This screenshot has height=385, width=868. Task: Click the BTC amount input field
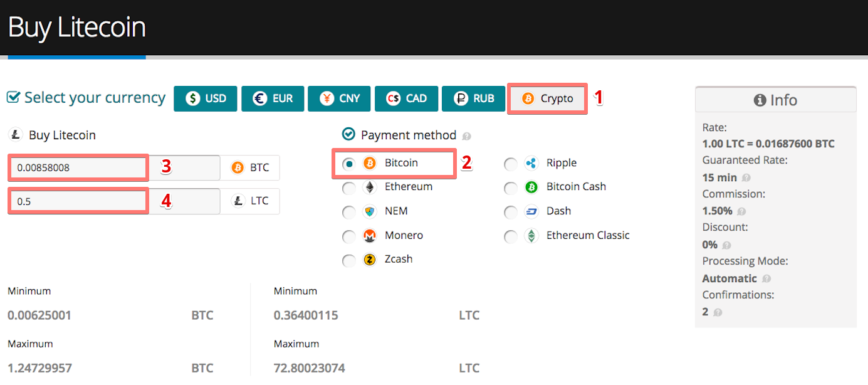coord(114,168)
